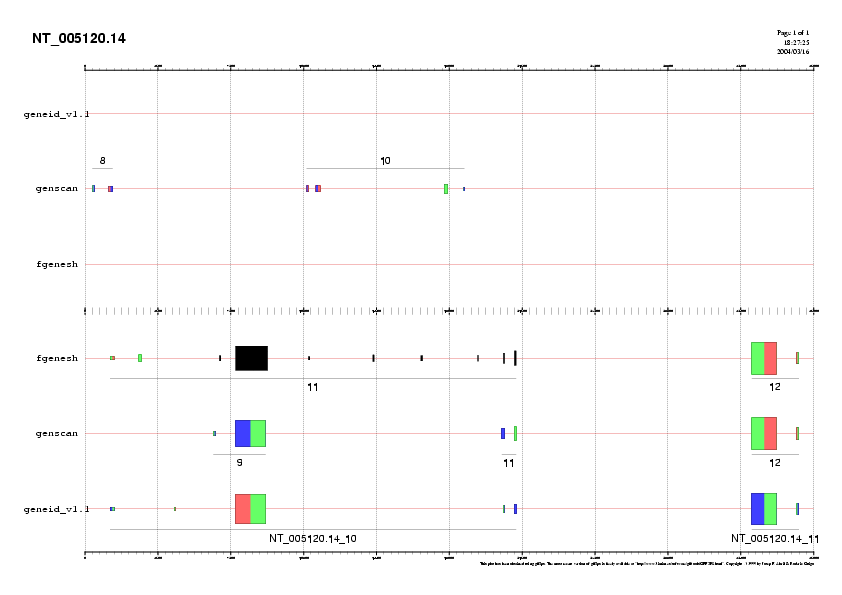Click gene label 9 in lower genscan
The image size is (842, 595).
click(x=239, y=463)
